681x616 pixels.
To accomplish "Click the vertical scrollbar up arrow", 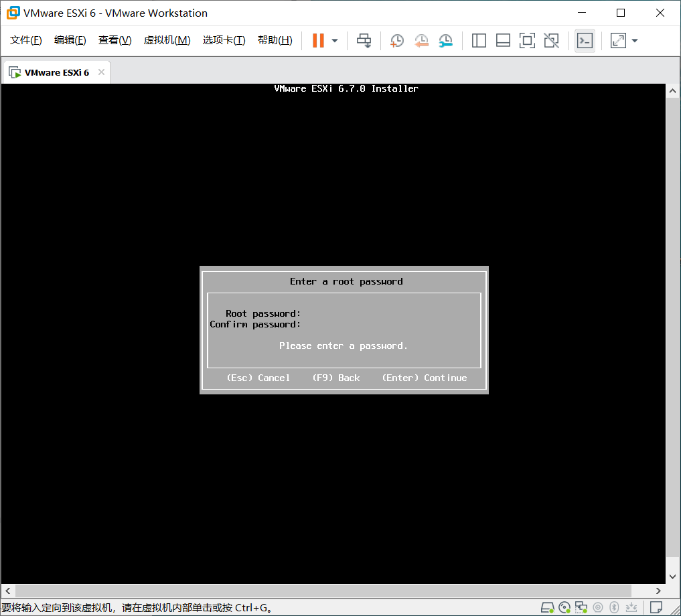I will click(x=672, y=91).
